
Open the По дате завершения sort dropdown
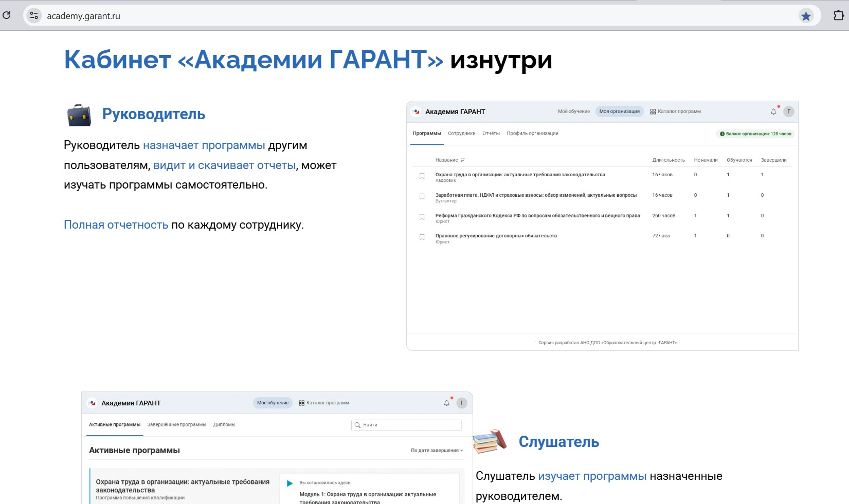(437, 451)
